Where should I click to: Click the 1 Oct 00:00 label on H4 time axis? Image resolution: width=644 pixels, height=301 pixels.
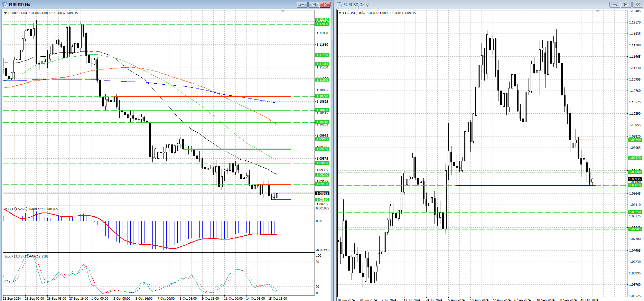(100, 298)
